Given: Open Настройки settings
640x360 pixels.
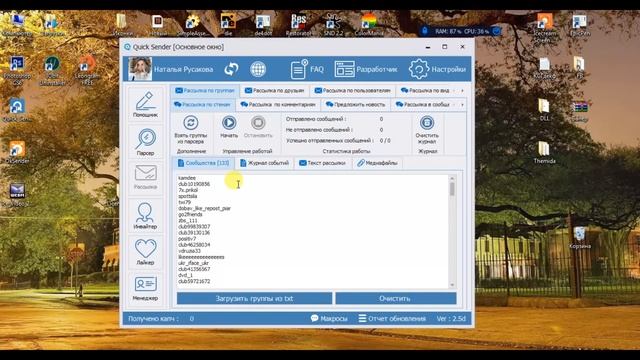Looking at the screenshot, I should click(x=437, y=69).
